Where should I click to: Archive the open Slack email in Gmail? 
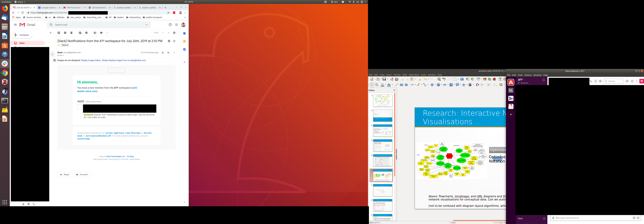[x=59, y=33]
